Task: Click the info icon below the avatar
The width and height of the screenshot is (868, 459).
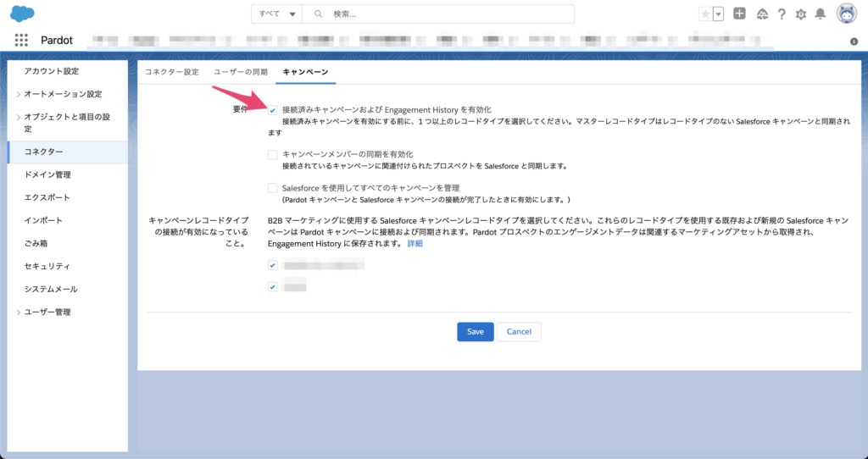Action: point(854,41)
